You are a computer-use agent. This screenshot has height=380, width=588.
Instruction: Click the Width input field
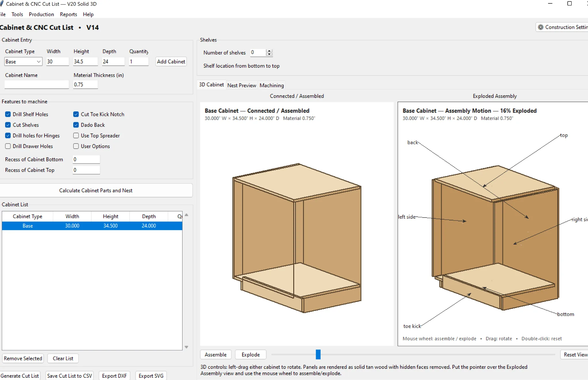tap(57, 61)
